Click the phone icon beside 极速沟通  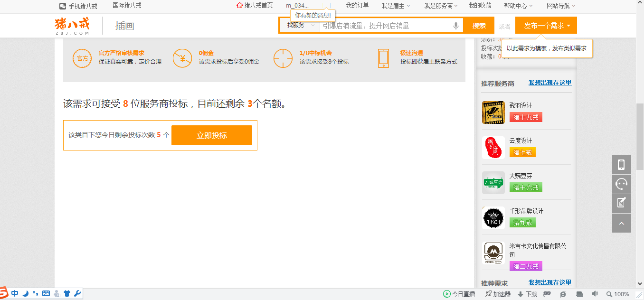pyautogui.click(x=383, y=58)
